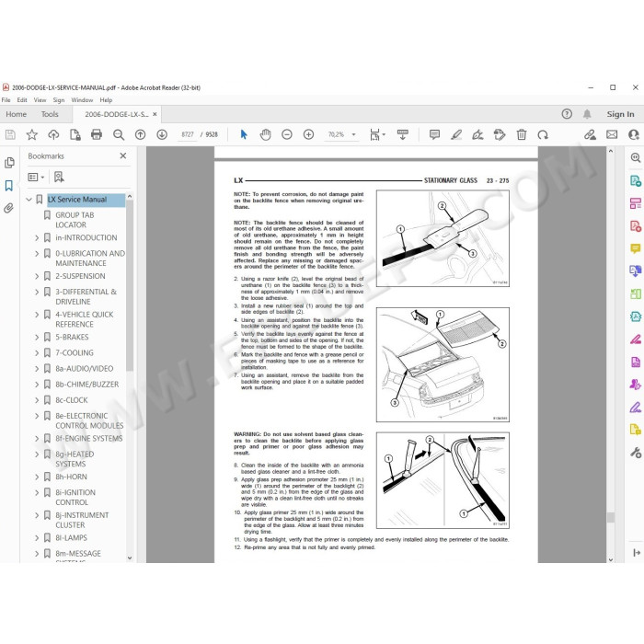
Task: Open the Help menu
Action: pyautogui.click(x=106, y=99)
